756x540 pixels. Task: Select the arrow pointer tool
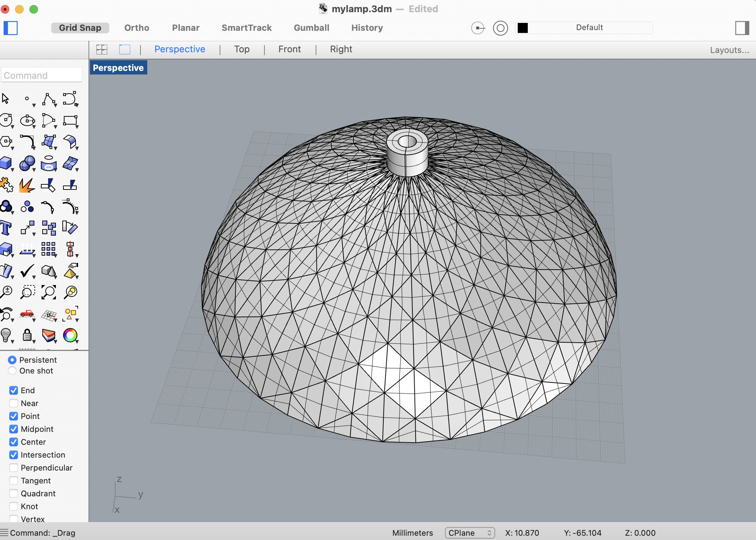(5, 98)
